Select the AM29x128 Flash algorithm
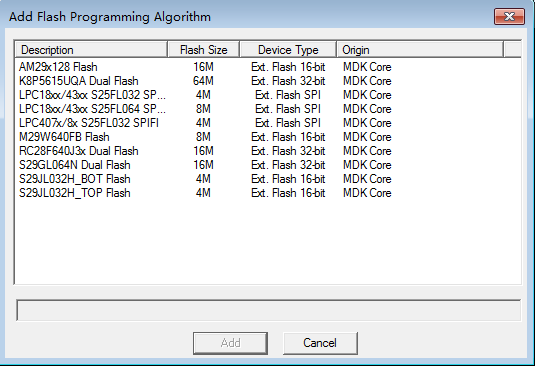Viewport: 535px width, 366px height. 58,67
